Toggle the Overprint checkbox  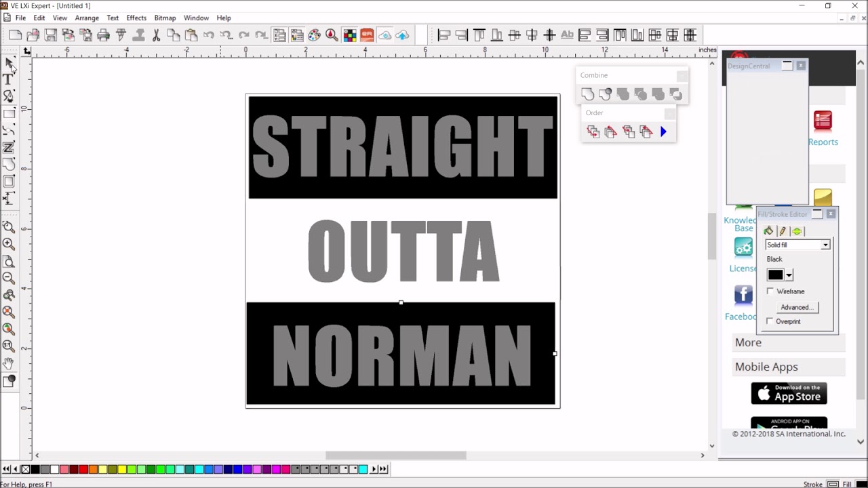point(770,321)
